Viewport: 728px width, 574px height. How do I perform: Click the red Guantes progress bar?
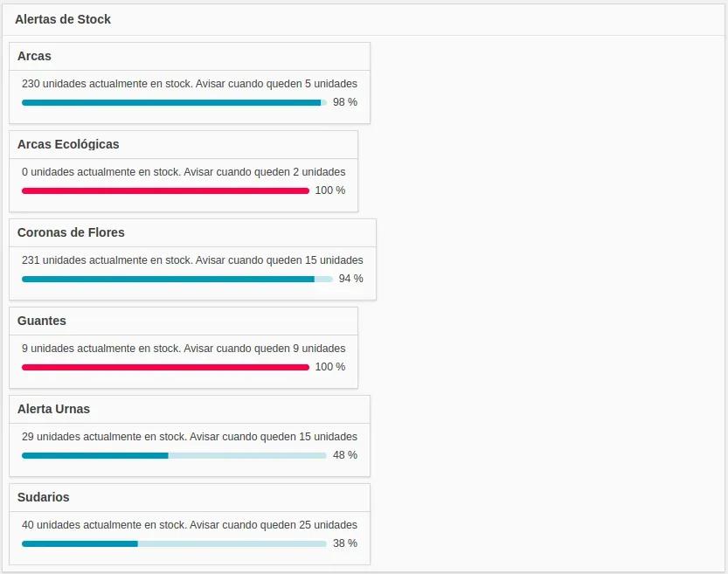tap(165, 367)
